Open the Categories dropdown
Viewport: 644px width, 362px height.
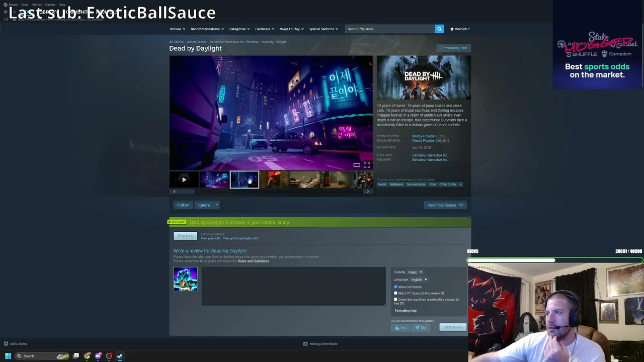[x=239, y=29]
